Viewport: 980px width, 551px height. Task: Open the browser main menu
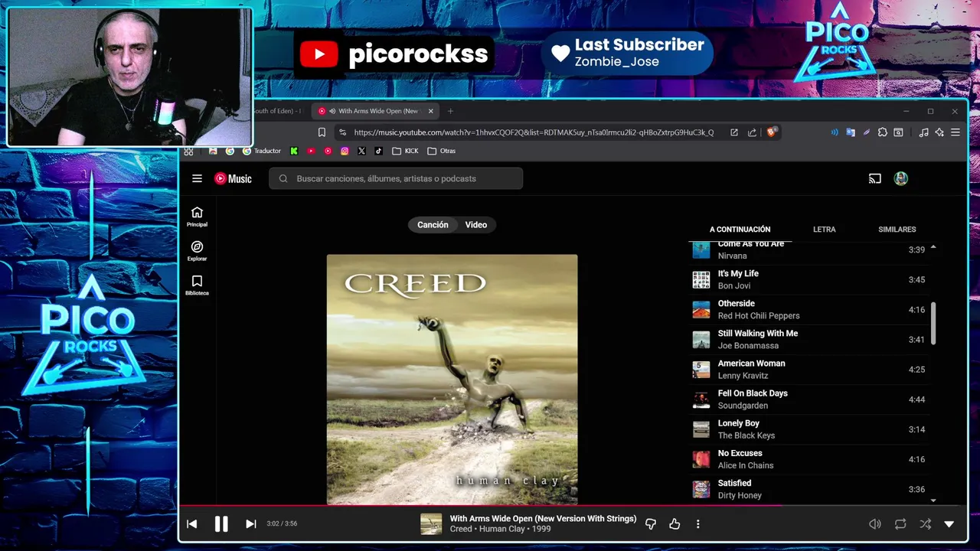[955, 132]
